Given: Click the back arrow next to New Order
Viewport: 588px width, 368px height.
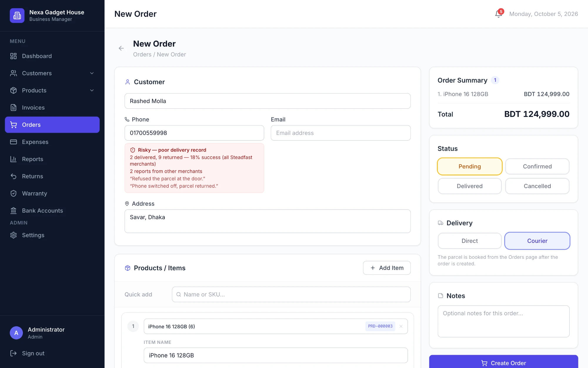Looking at the screenshot, I should click(x=121, y=48).
